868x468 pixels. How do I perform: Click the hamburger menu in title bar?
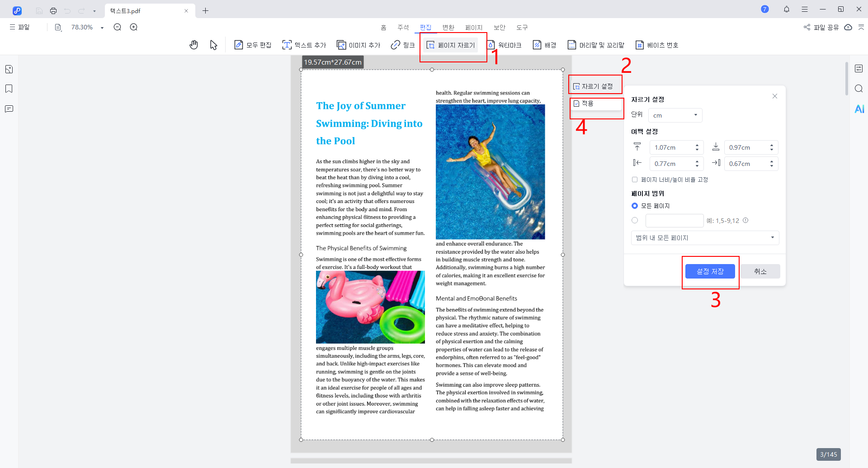click(x=805, y=9)
